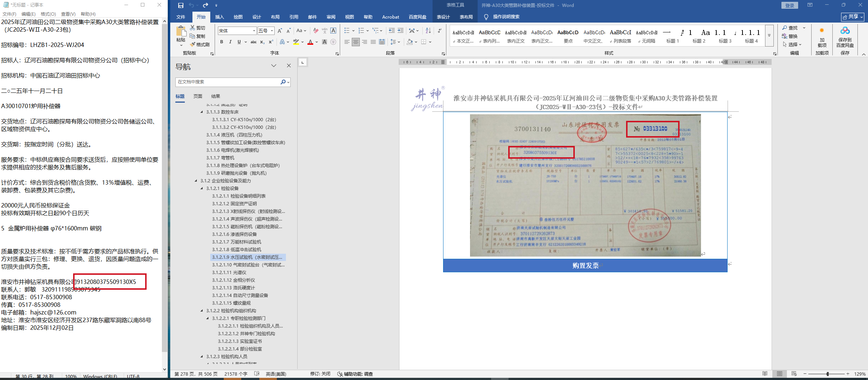Click the Clear Formatting eraser icon
The height and width of the screenshot is (380, 868).
pyautogui.click(x=315, y=31)
